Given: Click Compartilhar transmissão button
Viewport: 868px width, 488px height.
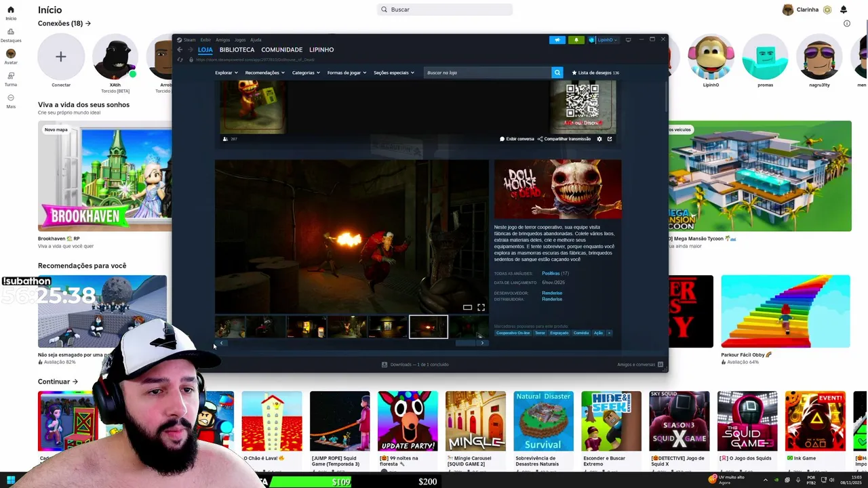Looking at the screenshot, I should click(564, 139).
